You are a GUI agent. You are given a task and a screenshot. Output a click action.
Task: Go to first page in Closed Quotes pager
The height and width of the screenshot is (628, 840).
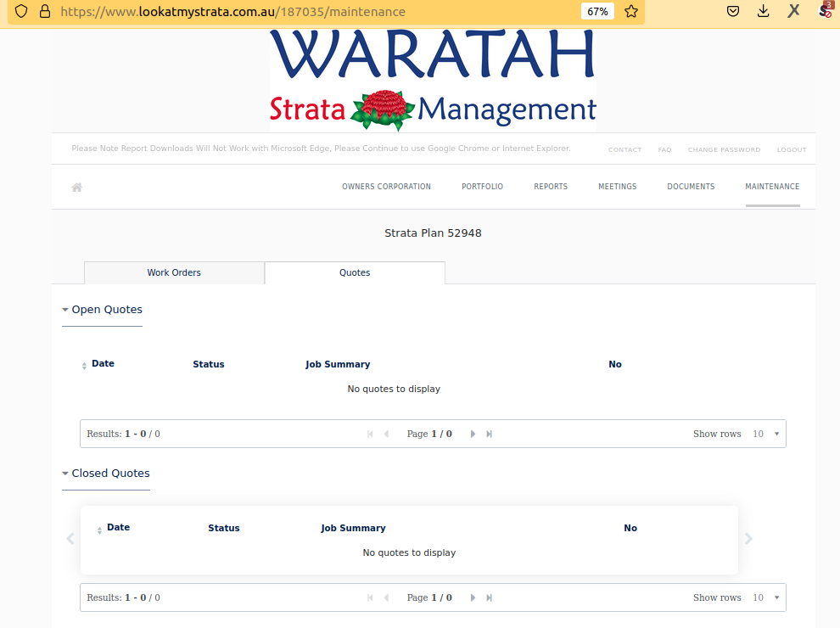[370, 598]
